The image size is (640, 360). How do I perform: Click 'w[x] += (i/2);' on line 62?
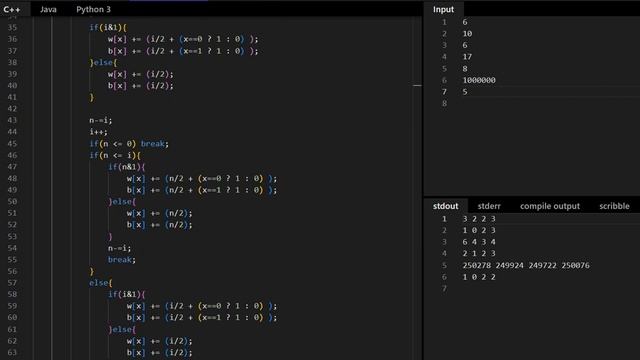pos(159,341)
